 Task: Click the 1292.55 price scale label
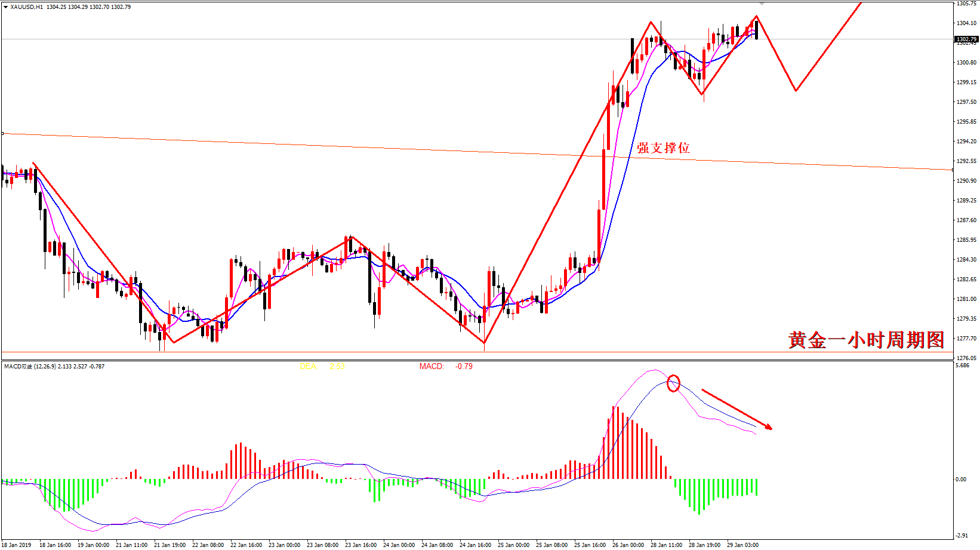click(967, 161)
